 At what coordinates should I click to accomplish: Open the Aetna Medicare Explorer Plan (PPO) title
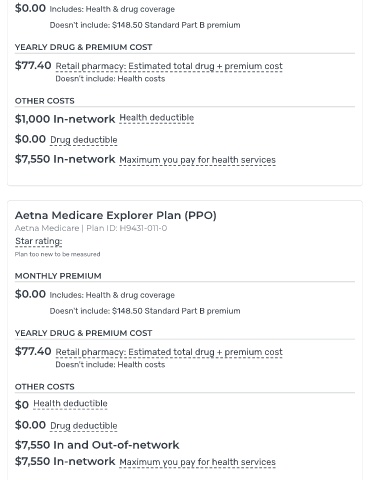116,215
